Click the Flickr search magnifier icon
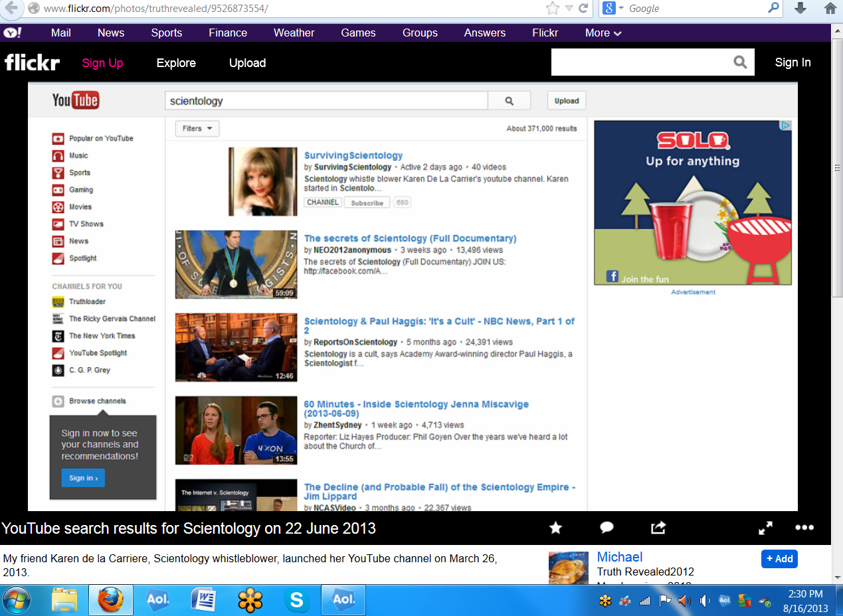This screenshot has height=616, width=843. (740, 62)
